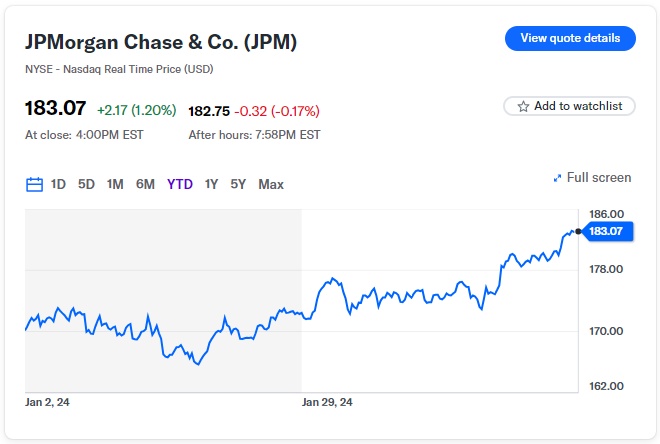The height and width of the screenshot is (444, 660).
Task: Click the black endpoint dot on the chart line
Action: 578,231
